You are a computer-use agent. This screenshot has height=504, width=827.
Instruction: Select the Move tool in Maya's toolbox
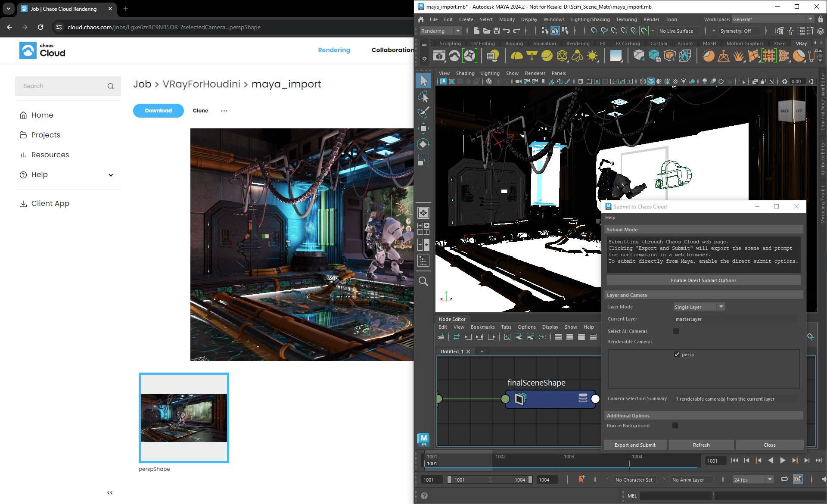click(424, 128)
